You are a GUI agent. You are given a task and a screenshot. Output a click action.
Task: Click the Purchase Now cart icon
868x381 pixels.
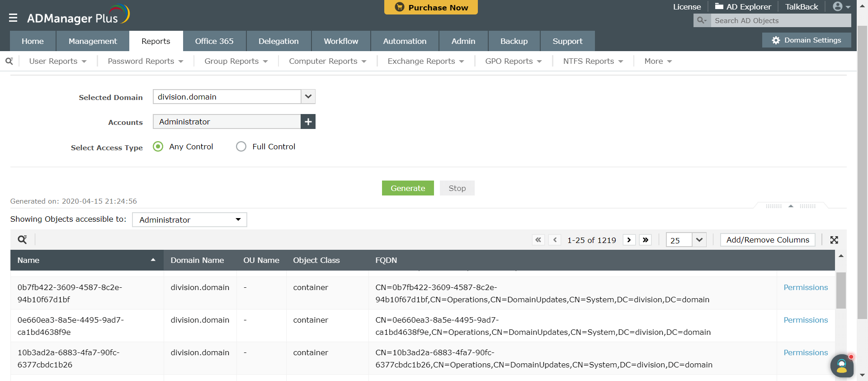[x=399, y=7]
